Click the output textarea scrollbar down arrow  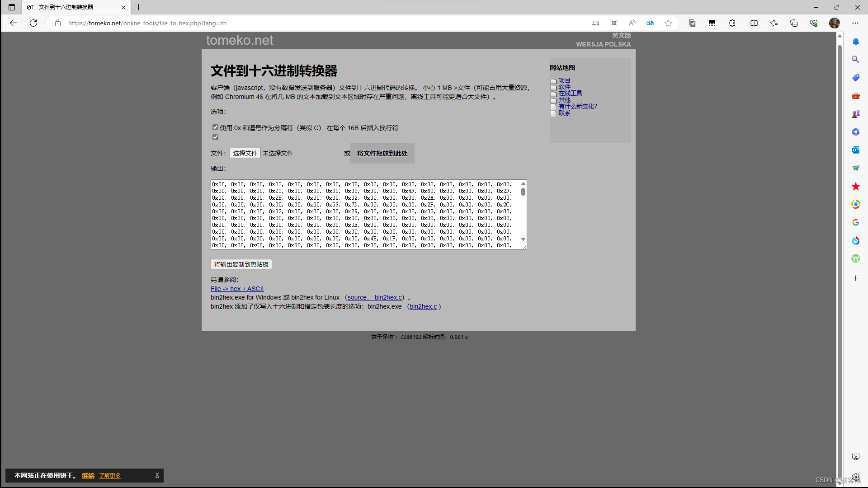[x=523, y=239]
